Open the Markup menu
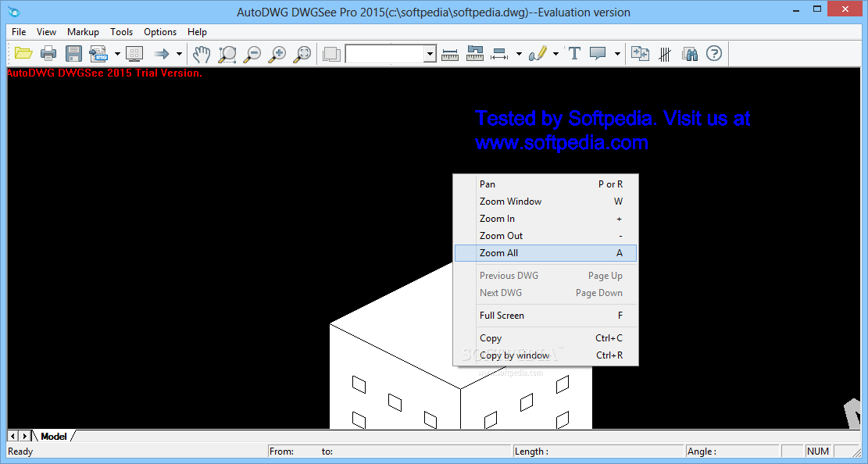The image size is (868, 464). coord(83,31)
